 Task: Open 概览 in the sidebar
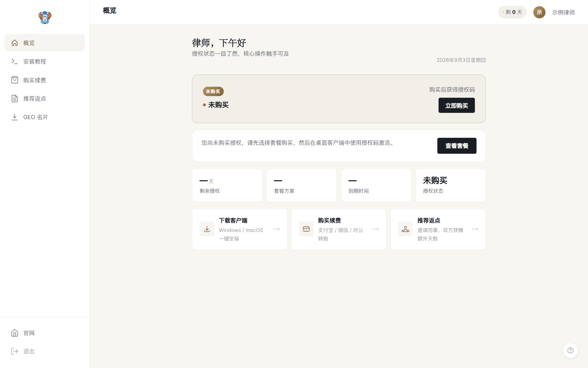click(45, 43)
